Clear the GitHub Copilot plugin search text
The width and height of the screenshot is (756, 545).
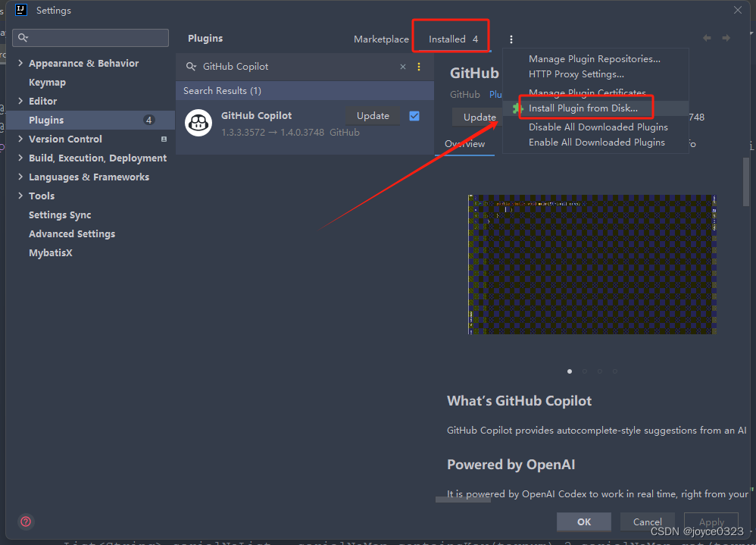click(403, 67)
